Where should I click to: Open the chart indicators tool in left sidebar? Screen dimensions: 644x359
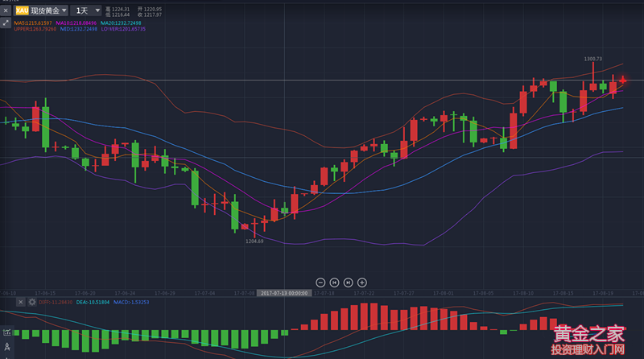(6, 332)
